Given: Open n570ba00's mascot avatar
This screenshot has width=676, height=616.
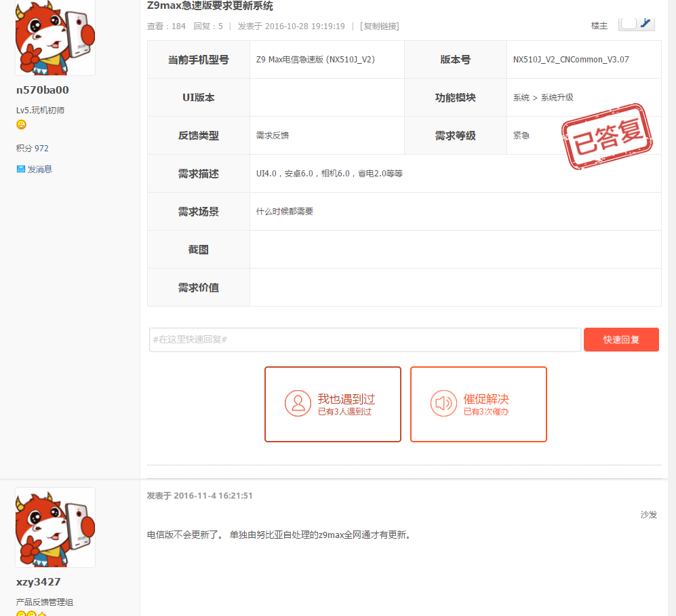Looking at the screenshot, I should point(55,37).
